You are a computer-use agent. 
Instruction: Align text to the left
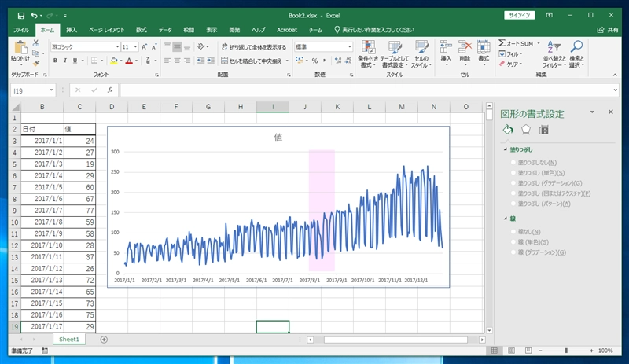167,61
